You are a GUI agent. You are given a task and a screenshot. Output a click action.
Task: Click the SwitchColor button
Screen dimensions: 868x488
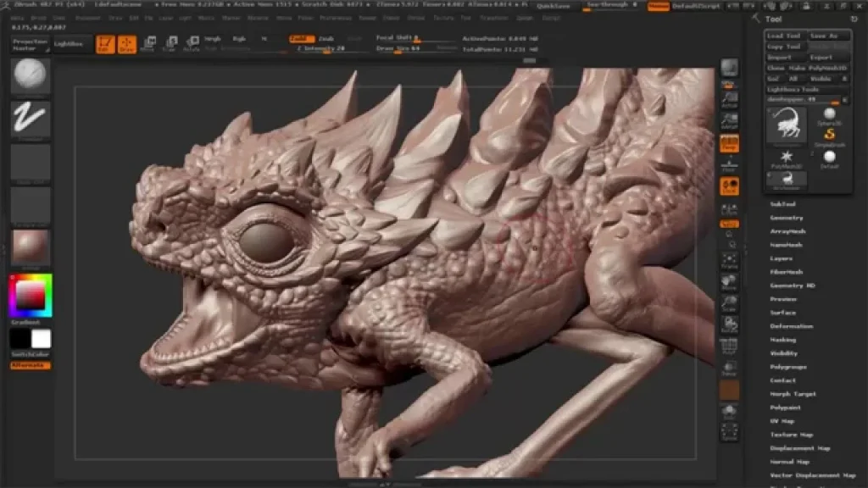click(31, 354)
